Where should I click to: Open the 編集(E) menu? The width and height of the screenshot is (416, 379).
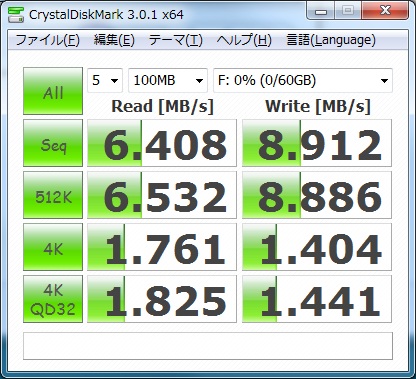pos(114,40)
